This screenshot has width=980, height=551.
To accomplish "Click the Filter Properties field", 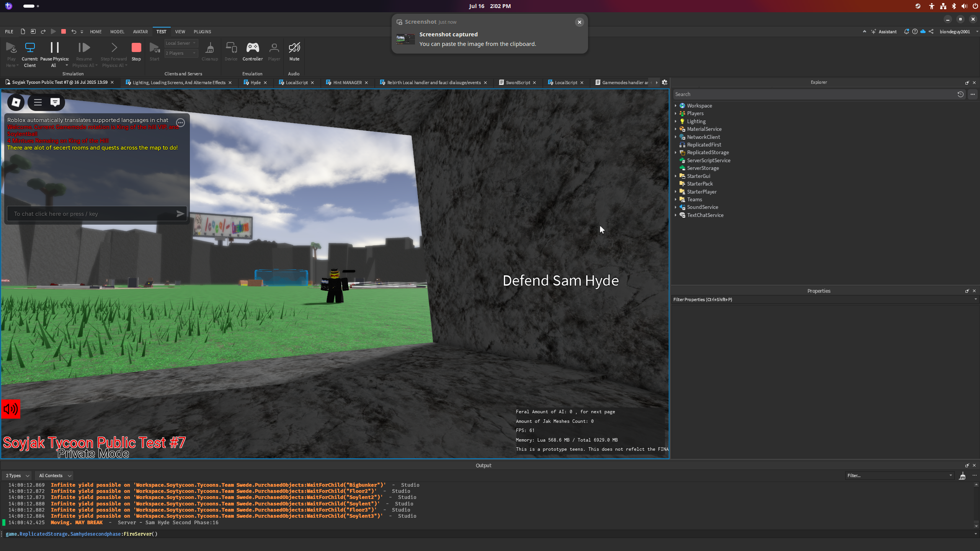I will [823, 300].
